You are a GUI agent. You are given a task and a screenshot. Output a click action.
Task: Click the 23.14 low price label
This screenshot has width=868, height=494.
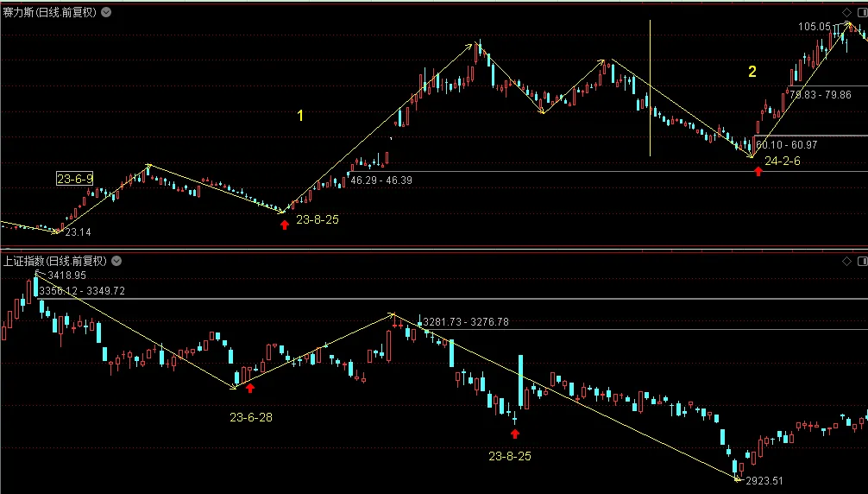tap(78, 232)
